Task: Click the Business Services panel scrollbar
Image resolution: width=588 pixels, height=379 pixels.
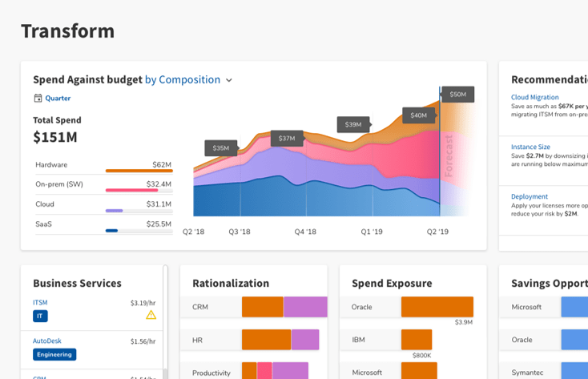Action: click(x=165, y=321)
